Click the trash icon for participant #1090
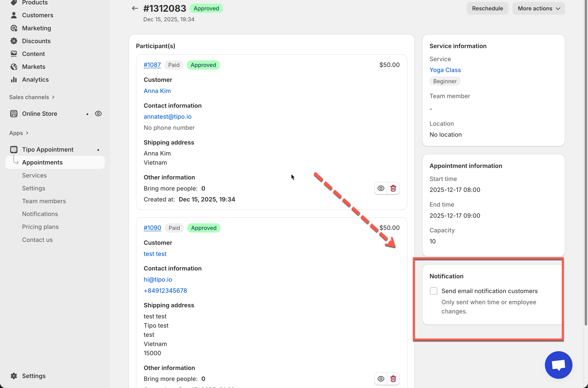 tap(393, 379)
